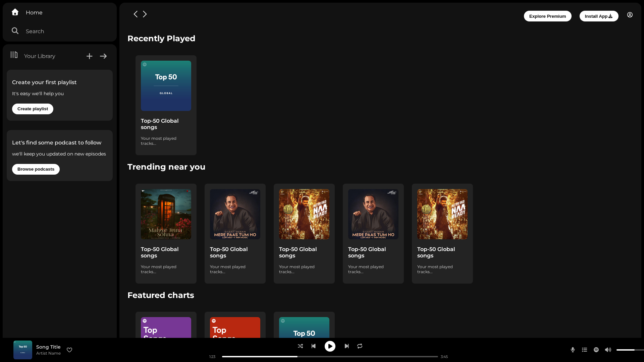
Task: Open Your Library label
Action: click(x=40, y=56)
